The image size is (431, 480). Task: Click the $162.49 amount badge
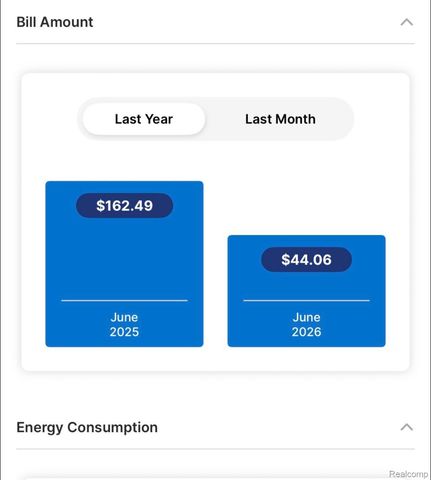coord(124,205)
